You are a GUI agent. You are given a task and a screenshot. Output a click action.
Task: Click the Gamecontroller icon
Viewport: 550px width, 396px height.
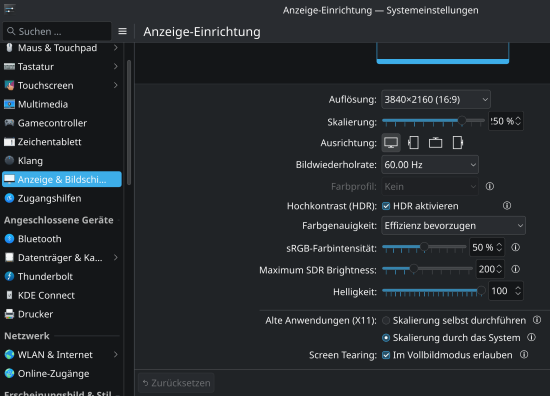pos(9,123)
